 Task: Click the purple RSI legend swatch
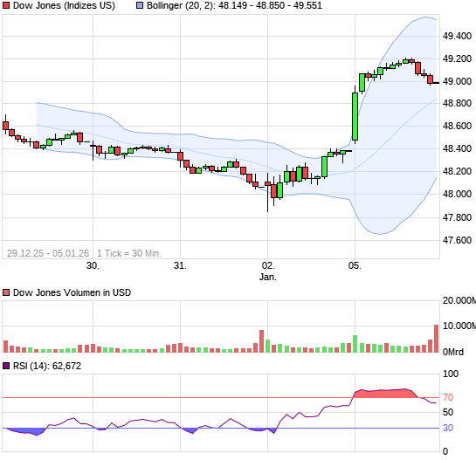[x=6, y=366]
